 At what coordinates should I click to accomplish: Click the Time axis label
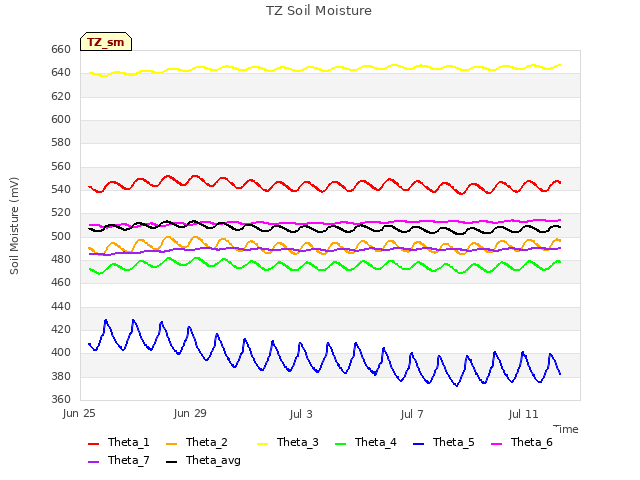point(566,429)
